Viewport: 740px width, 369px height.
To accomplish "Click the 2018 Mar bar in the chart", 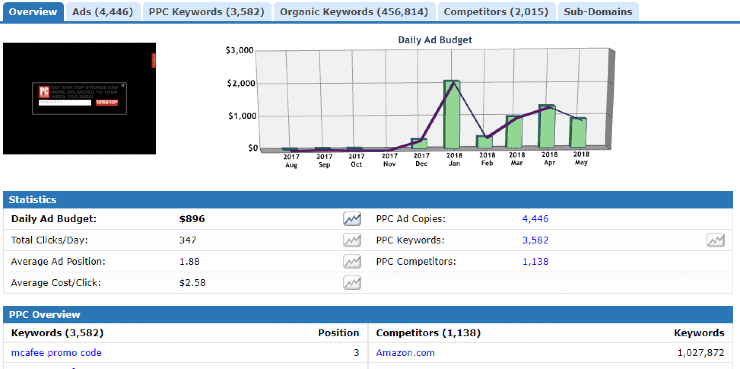I will [x=514, y=132].
